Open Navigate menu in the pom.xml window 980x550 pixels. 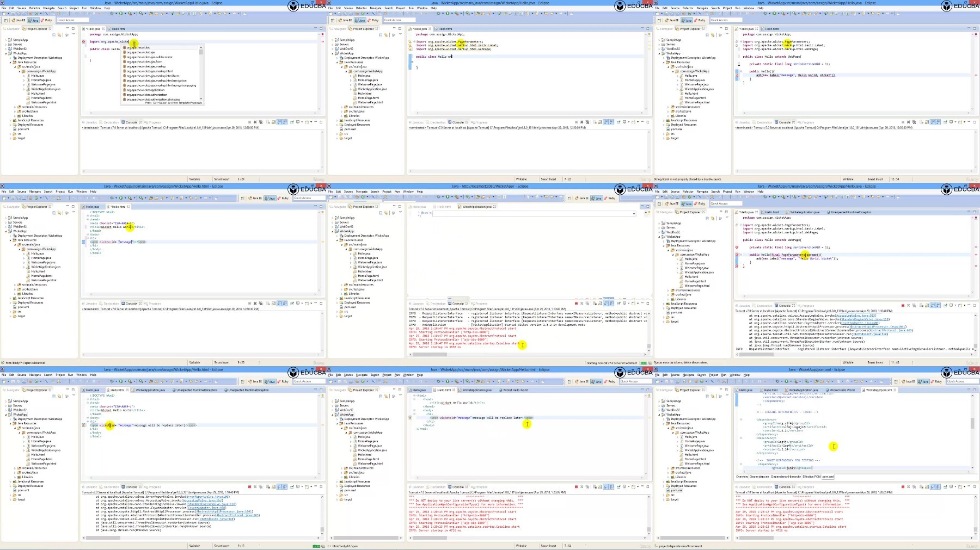coord(688,375)
